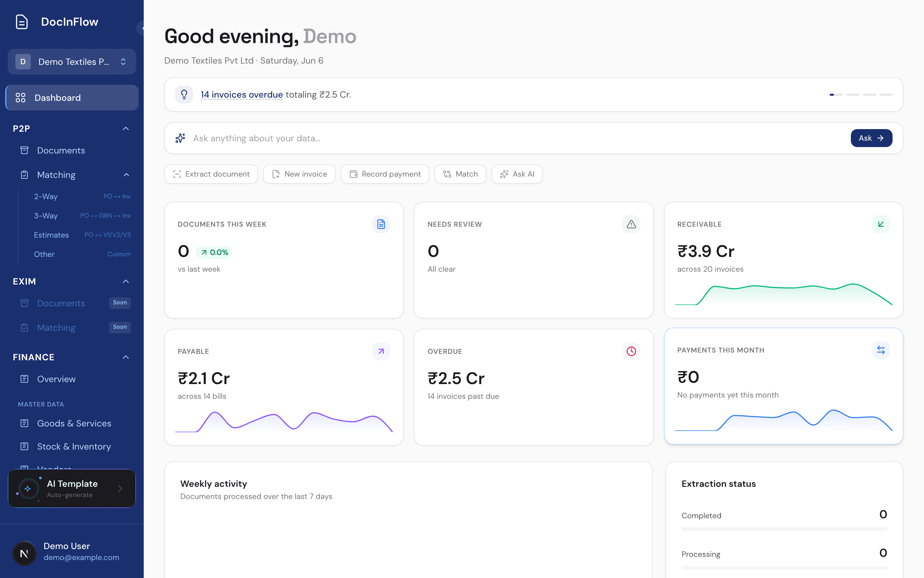
Task: Click the Payments blue sparkline chart
Action: (783, 421)
